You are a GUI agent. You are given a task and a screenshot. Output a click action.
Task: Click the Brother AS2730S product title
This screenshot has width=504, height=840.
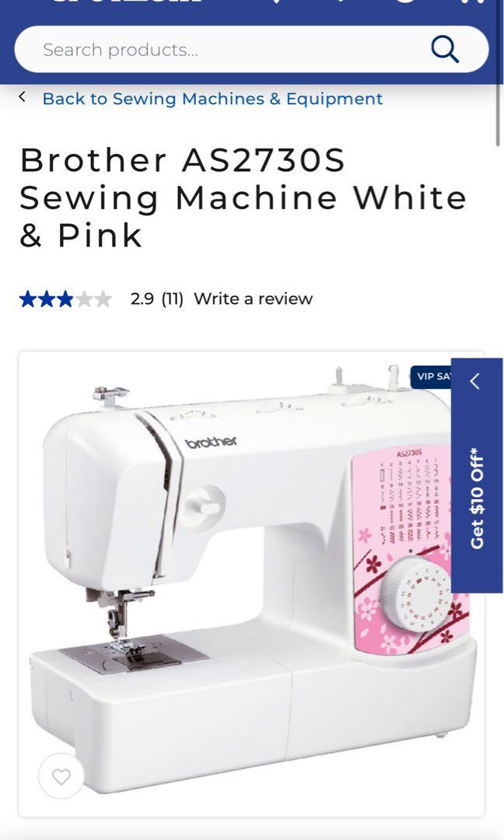[x=243, y=198]
